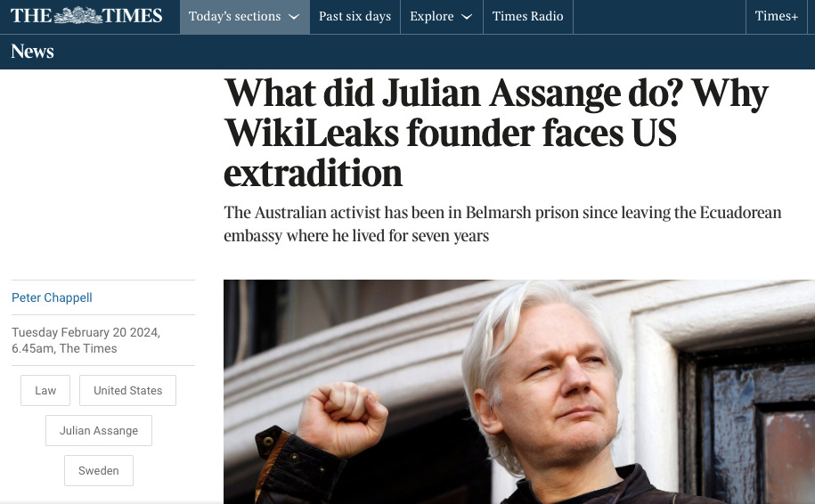815x504 pixels.
Task: Expand the Explore chevron arrow
Action: pyautogui.click(x=467, y=17)
